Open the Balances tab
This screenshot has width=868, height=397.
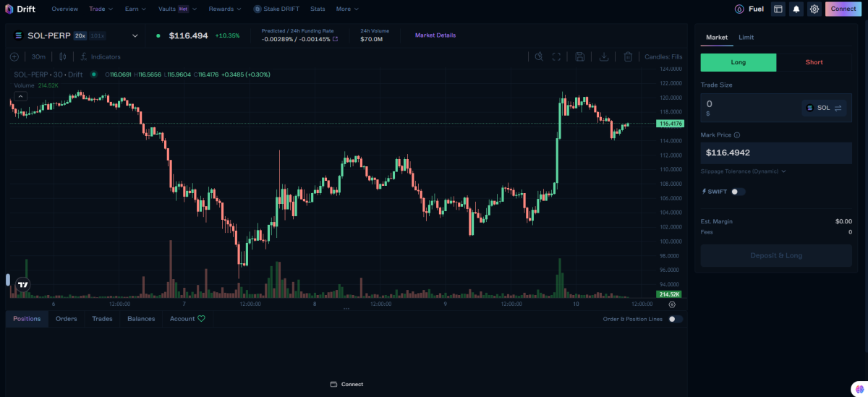[x=141, y=319]
